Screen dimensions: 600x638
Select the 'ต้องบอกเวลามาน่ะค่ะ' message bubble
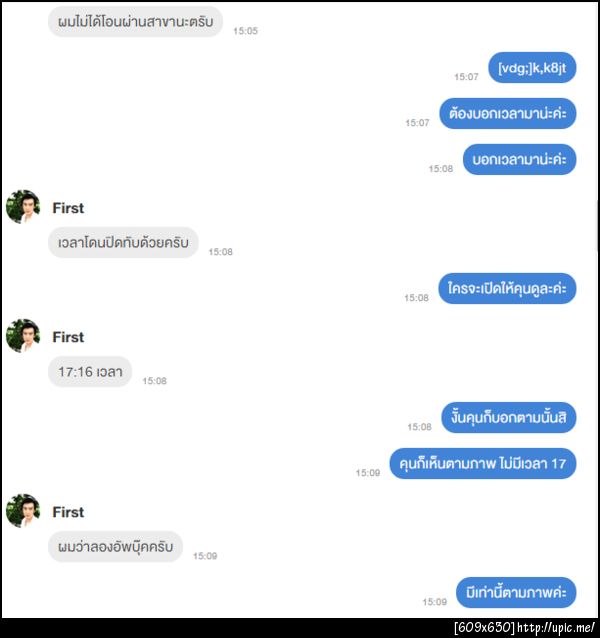tap(508, 114)
